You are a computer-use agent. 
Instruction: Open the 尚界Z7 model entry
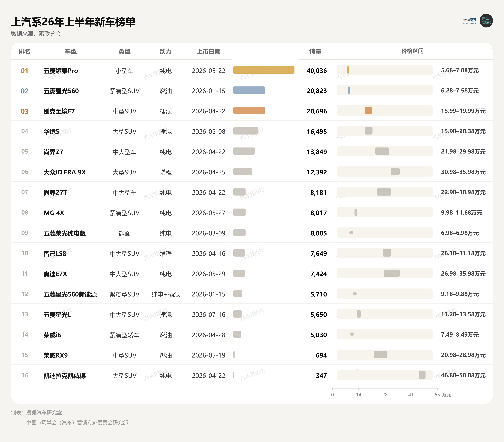click(53, 152)
